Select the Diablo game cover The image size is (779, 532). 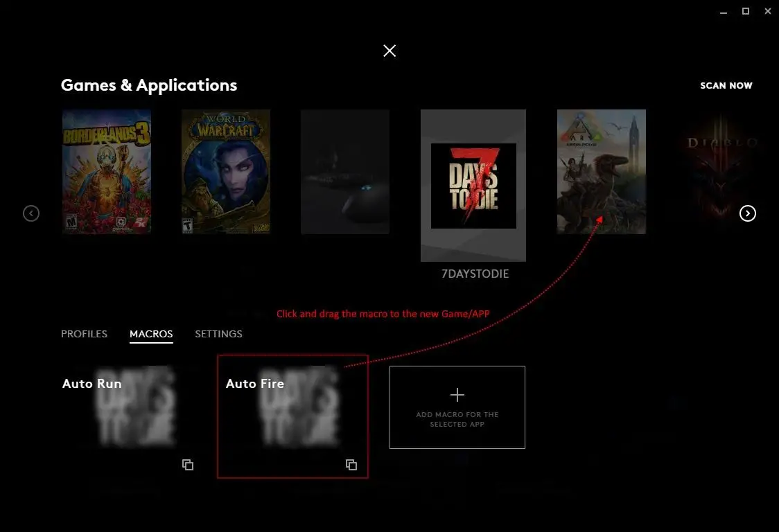pos(721,171)
